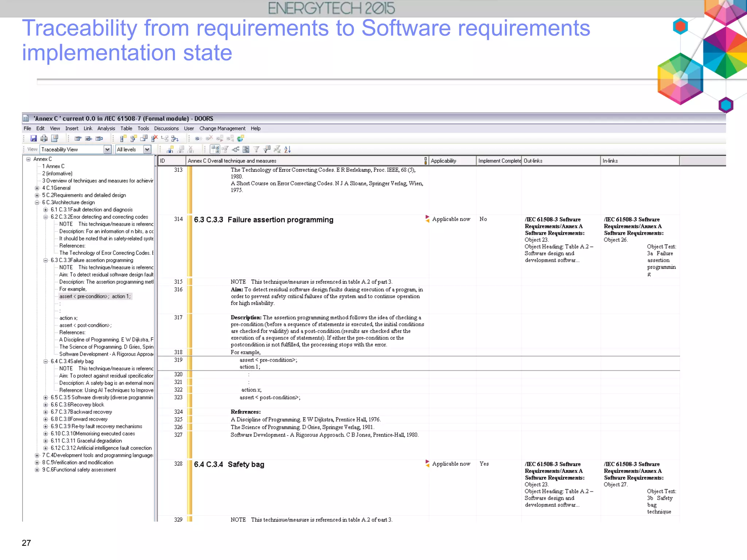
Task: Select '9 C.6Functional safety assessment' tree item
Action: tap(79, 470)
